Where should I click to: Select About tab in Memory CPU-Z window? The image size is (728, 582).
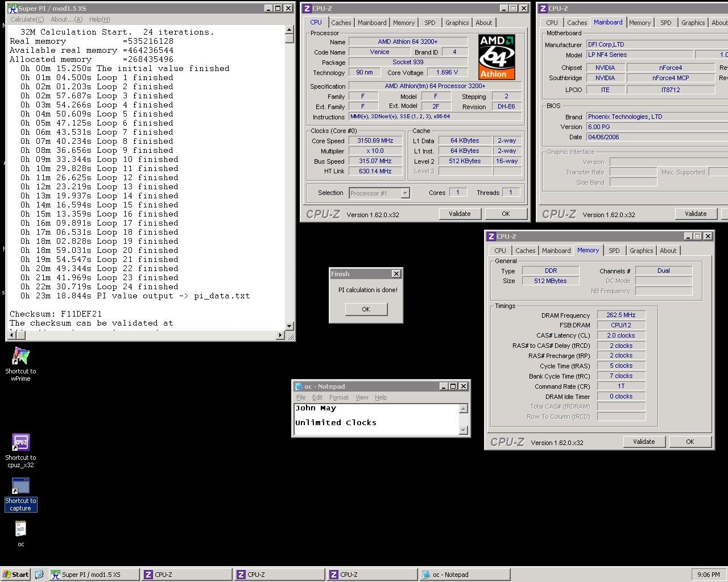pyautogui.click(x=668, y=251)
